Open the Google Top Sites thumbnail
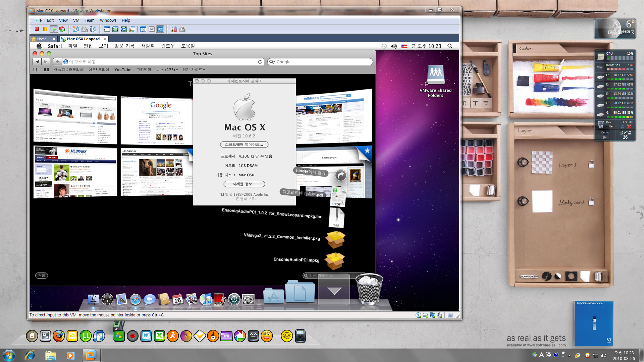The image size is (644, 362). click(x=157, y=121)
